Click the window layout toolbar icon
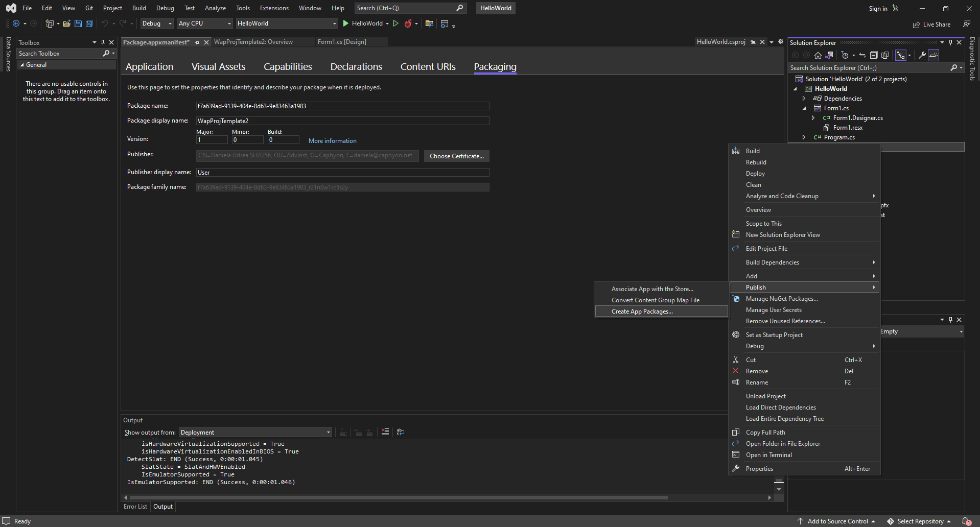Image resolution: width=980 pixels, height=527 pixels. pyautogui.click(x=445, y=23)
